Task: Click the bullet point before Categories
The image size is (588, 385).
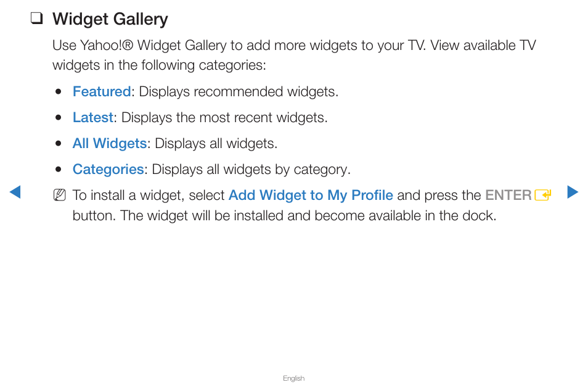Action: pyautogui.click(x=58, y=170)
